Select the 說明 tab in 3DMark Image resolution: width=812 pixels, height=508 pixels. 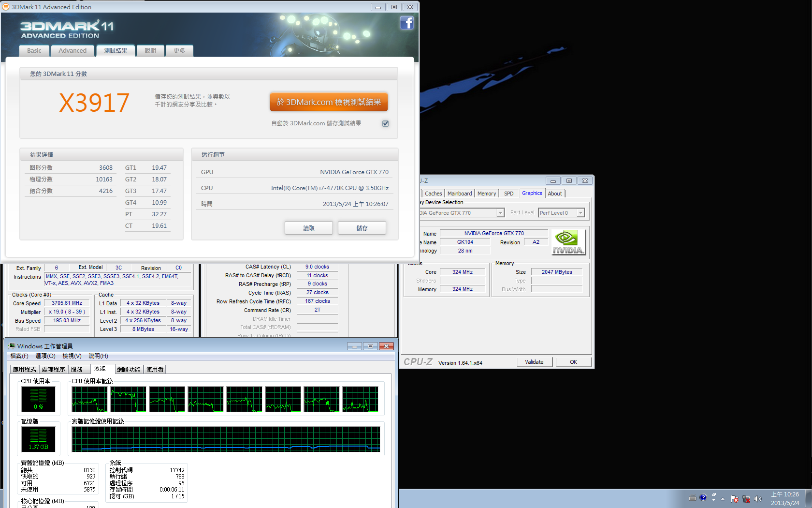(150, 51)
